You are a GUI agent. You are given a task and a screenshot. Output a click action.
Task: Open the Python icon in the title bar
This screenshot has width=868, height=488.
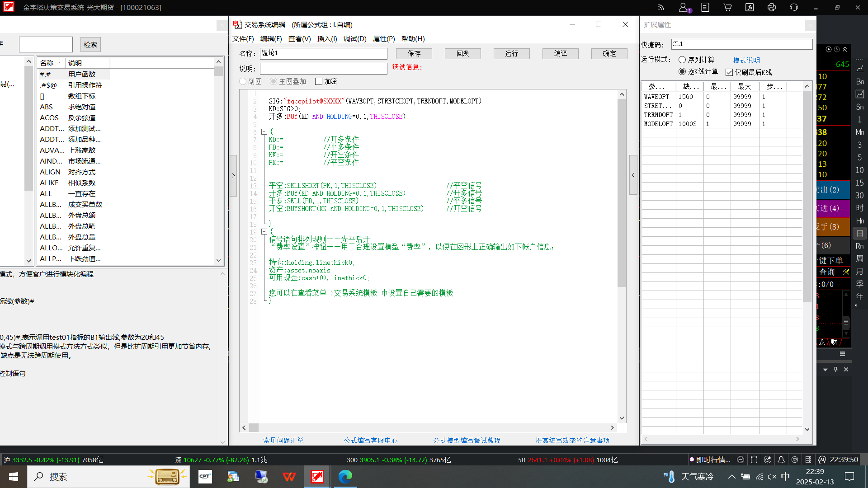[772, 7]
